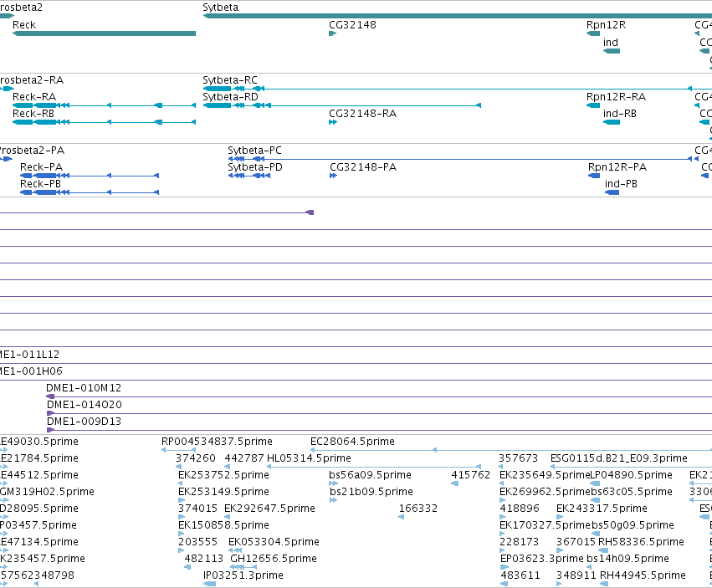Screen dimensions: 712x588
Task: Click the EK253149.5prime EST label
Action: pos(223,492)
